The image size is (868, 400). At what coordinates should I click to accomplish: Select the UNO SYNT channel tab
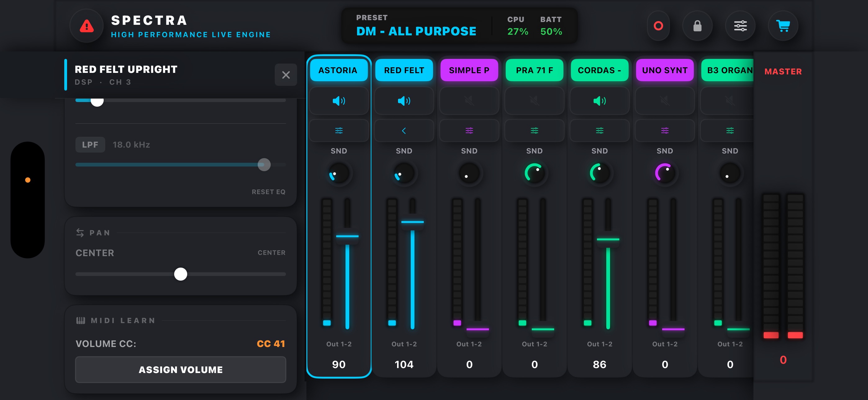pos(664,70)
